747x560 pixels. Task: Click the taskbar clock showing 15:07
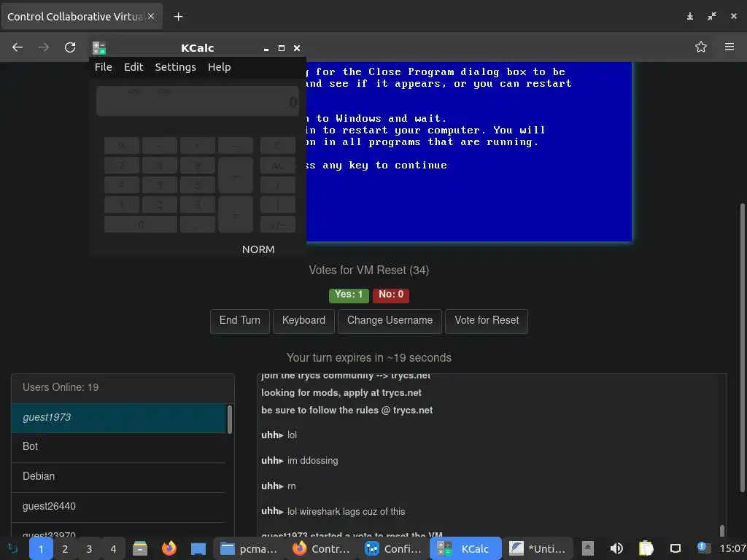click(x=732, y=549)
